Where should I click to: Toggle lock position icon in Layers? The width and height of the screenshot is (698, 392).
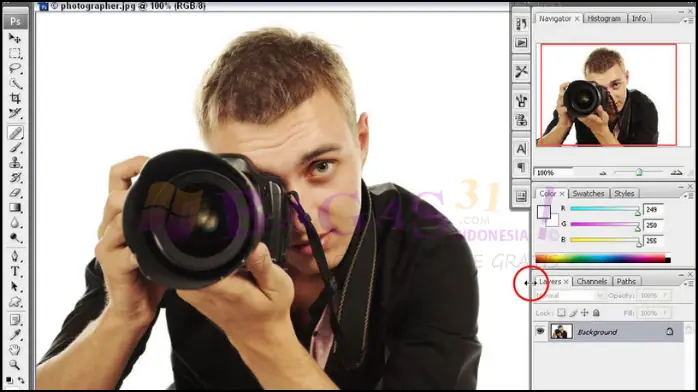click(584, 313)
